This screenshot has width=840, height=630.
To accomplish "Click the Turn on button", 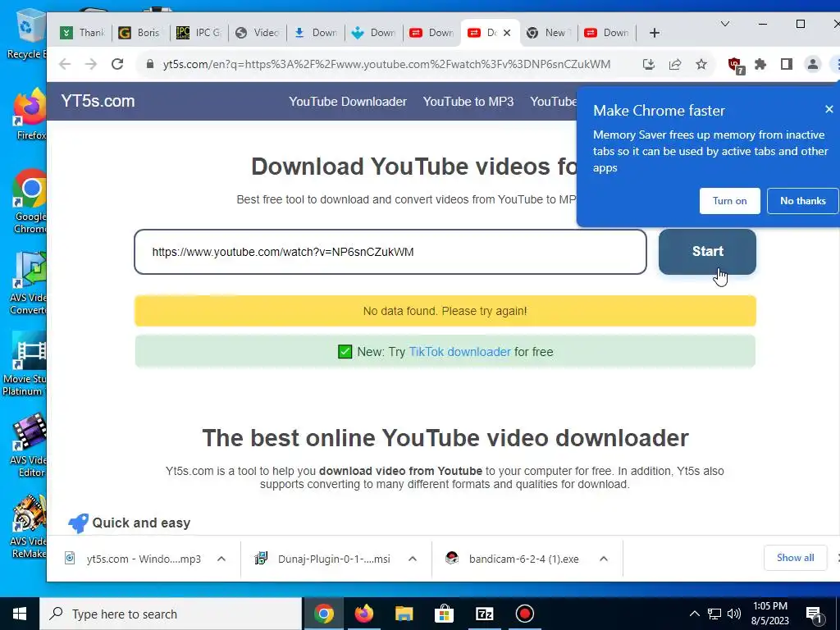I will coord(729,201).
